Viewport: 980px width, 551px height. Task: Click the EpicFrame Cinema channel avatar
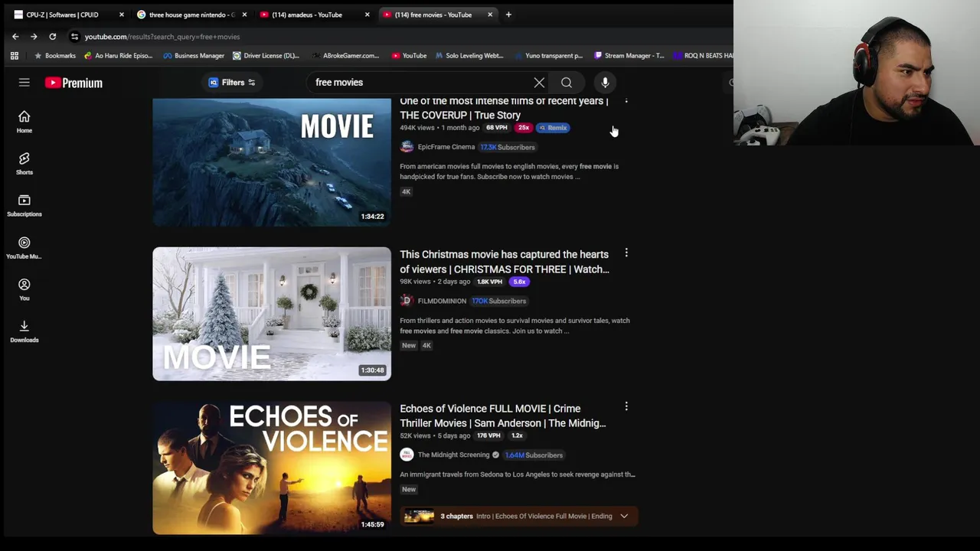407,147
